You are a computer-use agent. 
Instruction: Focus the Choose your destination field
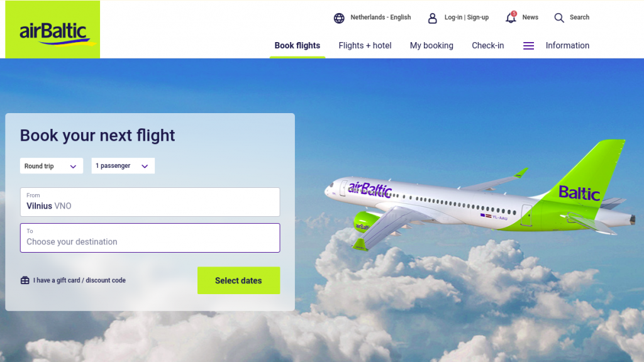[x=150, y=238]
